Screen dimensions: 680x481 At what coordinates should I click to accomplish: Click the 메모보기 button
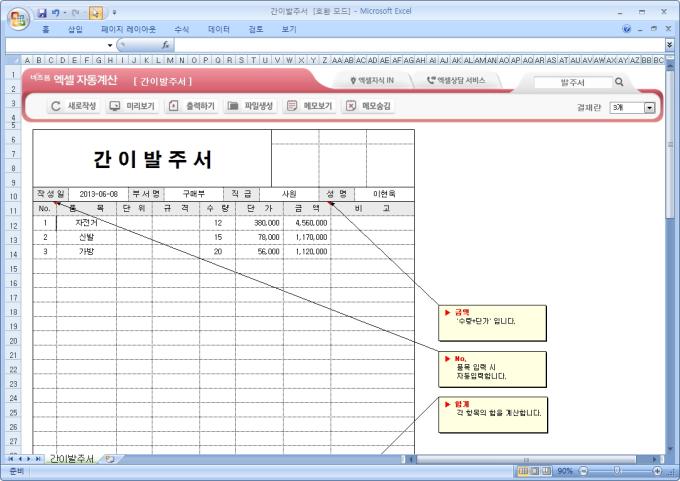click(x=310, y=106)
